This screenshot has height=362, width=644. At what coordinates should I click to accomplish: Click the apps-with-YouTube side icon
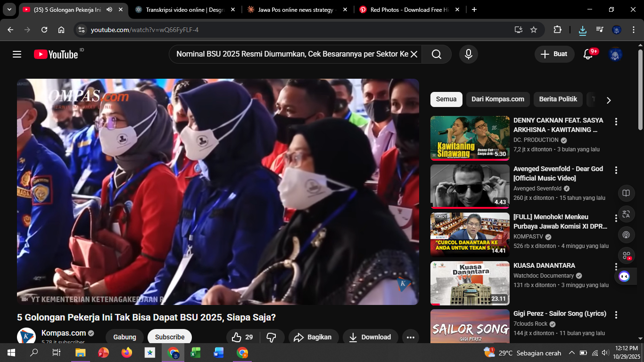tap(626, 255)
